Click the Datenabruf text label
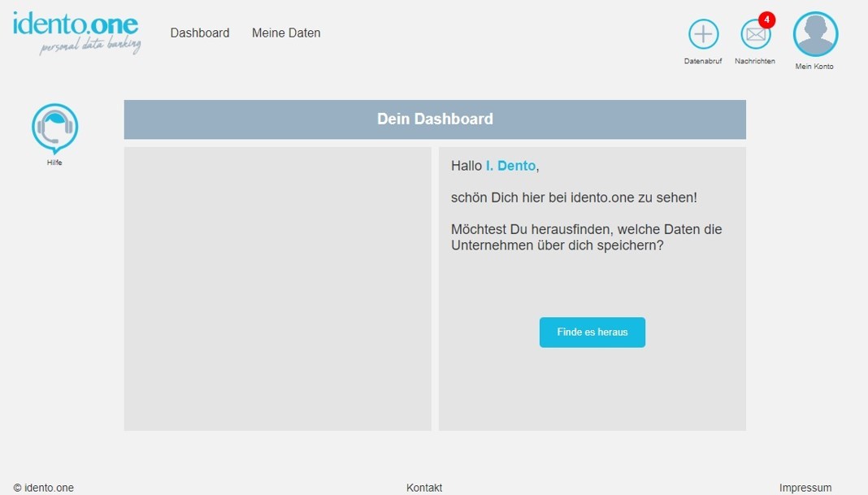This screenshot has height=495, width=868. (703, 62)
